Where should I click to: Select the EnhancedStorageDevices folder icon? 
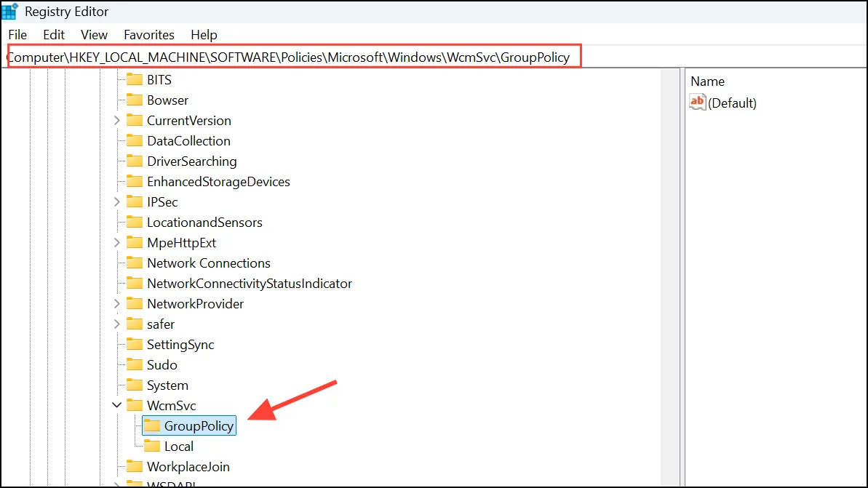pyautogui.click(x=135, y=181)
